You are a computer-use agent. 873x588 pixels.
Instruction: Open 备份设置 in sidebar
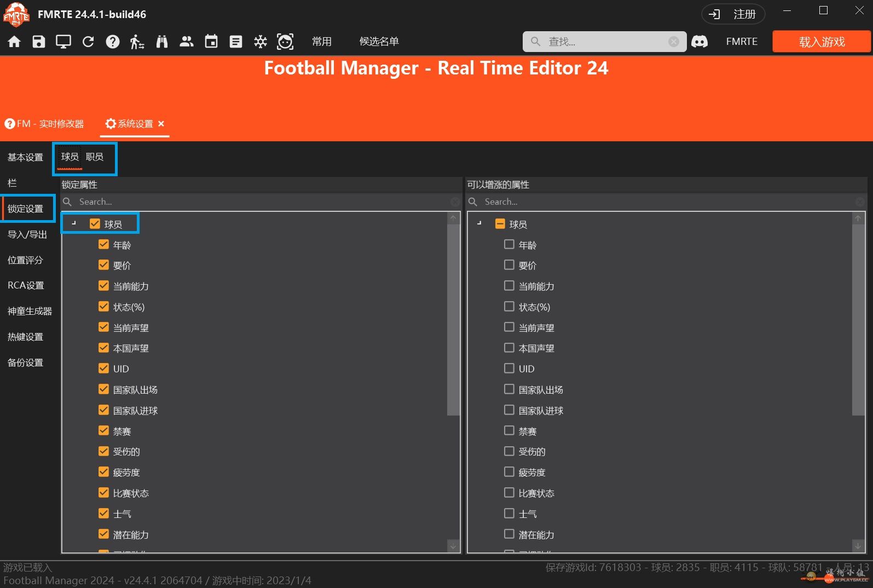tap(25, 362)
